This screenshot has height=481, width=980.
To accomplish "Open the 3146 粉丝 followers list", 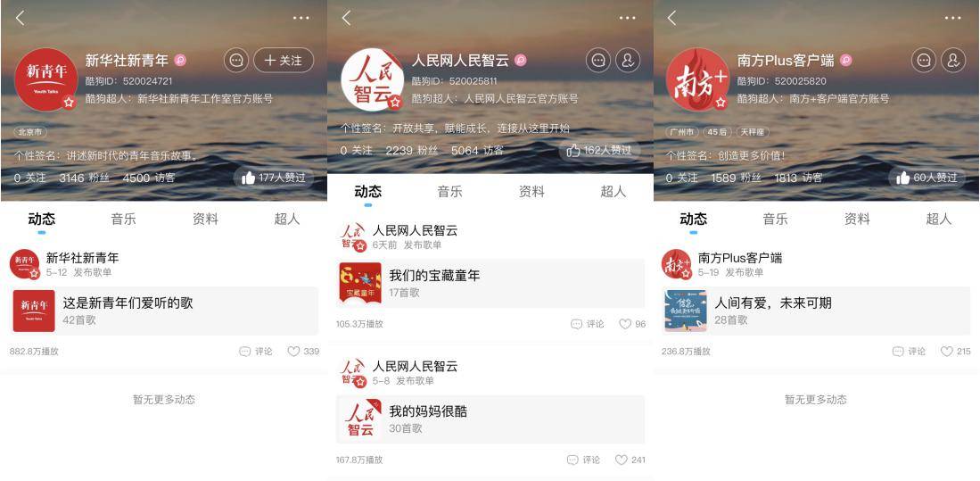I will 84,178.
